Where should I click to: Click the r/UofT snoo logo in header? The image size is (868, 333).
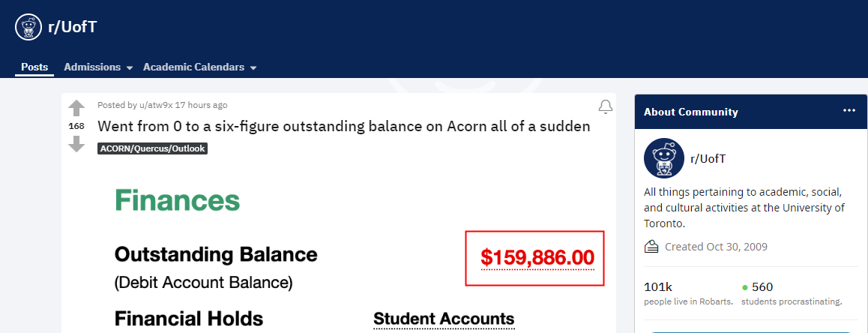[28, 27]
